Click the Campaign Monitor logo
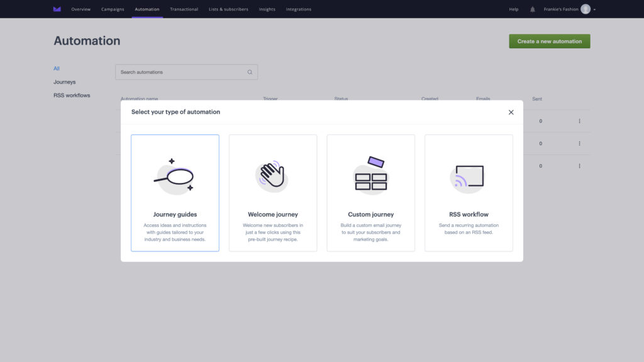 point(57,9)
